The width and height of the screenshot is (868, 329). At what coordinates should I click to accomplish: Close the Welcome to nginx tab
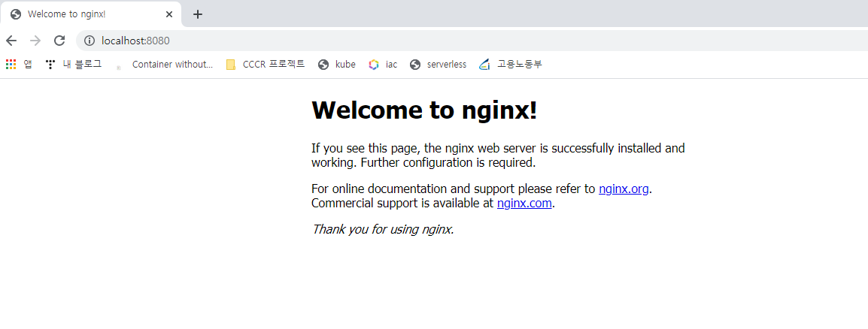click(169, 14)
